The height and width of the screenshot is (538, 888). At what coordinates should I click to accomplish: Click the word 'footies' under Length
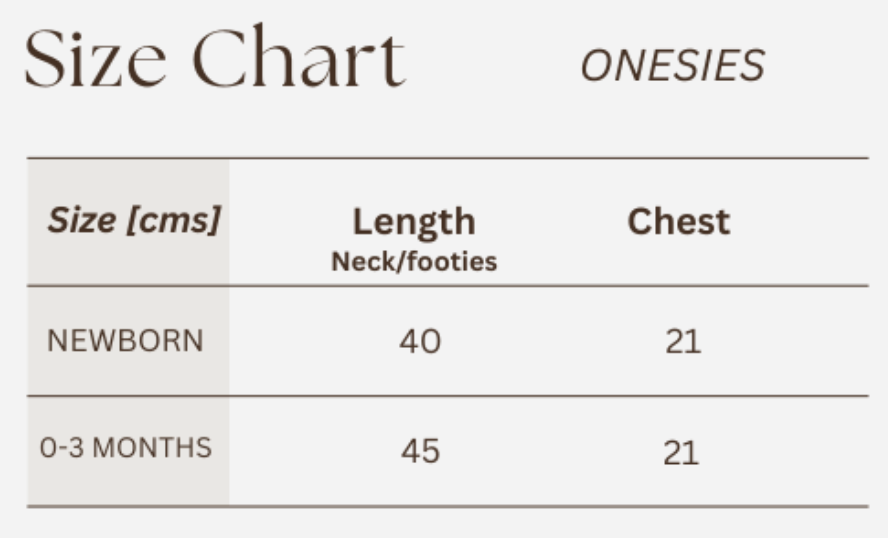(451, 262)
